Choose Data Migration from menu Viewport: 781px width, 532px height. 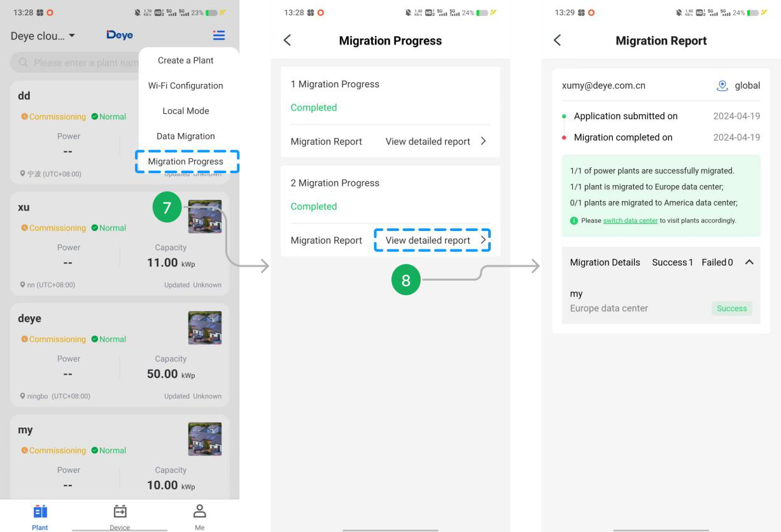(x=186, y=136)
